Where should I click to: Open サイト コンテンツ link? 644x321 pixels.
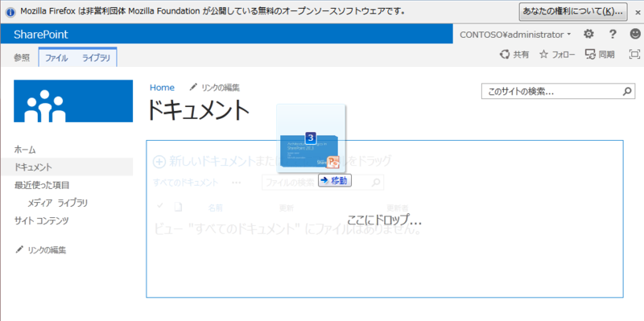(42, 220)
